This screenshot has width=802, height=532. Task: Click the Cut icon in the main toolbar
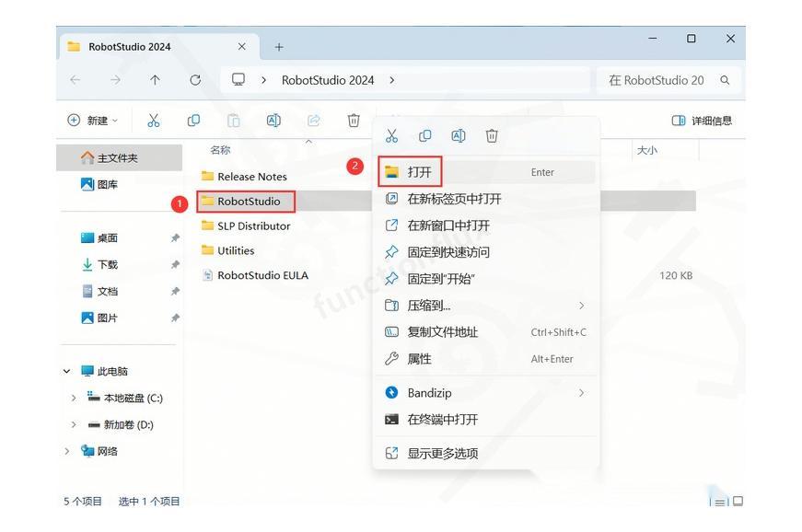154,121
